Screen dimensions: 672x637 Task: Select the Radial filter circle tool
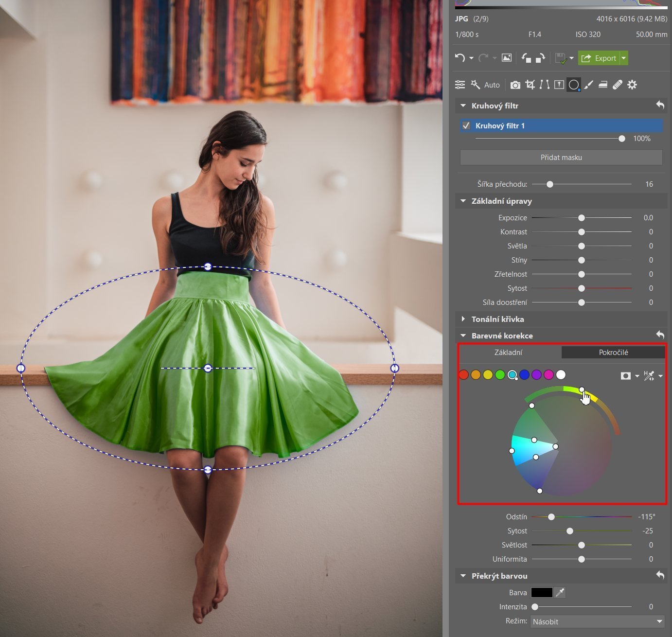(x=574, y=85)
